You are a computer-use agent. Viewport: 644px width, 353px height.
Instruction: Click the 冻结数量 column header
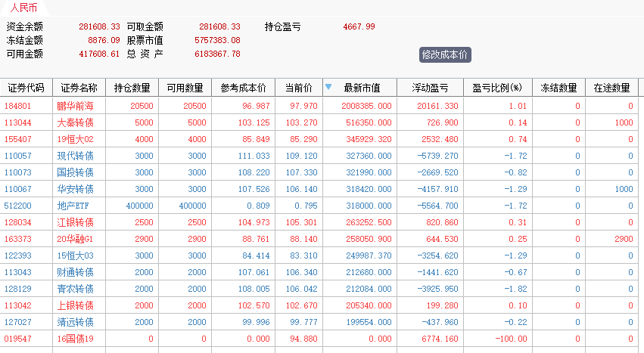coord(558,88)
